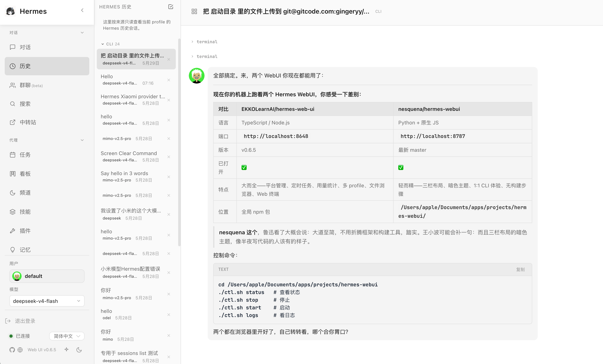The image size is (603, 364).
Task: Open the 中转站 relay link
Action: [x=47, y=122]
